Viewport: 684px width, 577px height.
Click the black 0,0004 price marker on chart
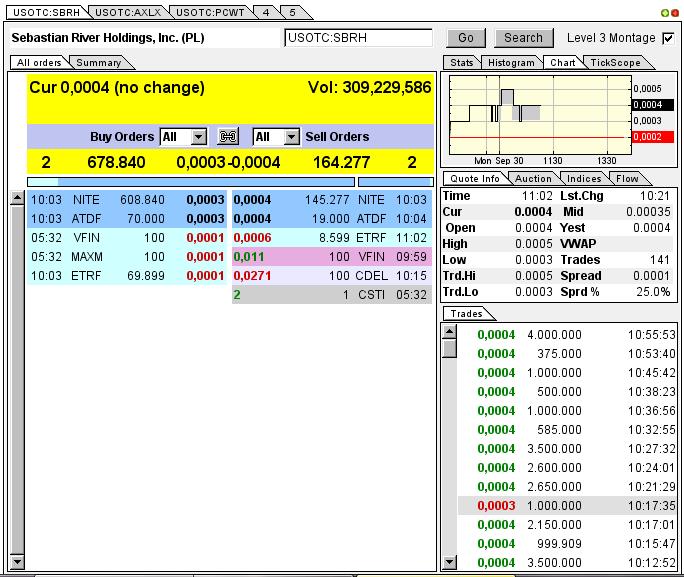tap(653, 105)
